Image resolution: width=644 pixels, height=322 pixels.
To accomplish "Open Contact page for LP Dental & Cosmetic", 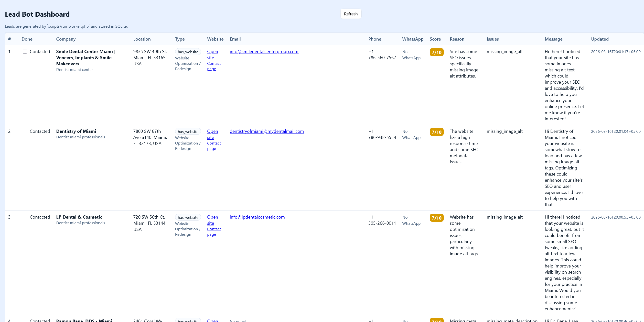I will pyautogui.click(x=214, y=232).
